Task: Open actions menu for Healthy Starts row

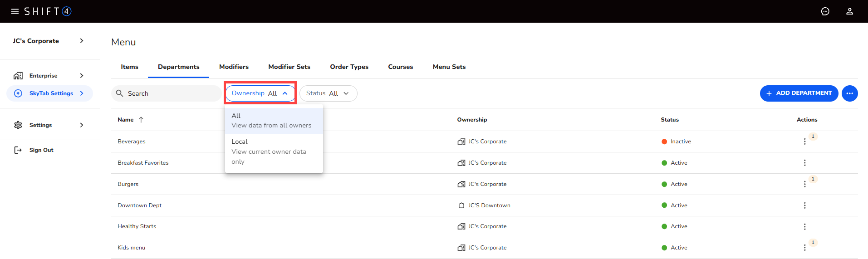Action: coord(804,227)
